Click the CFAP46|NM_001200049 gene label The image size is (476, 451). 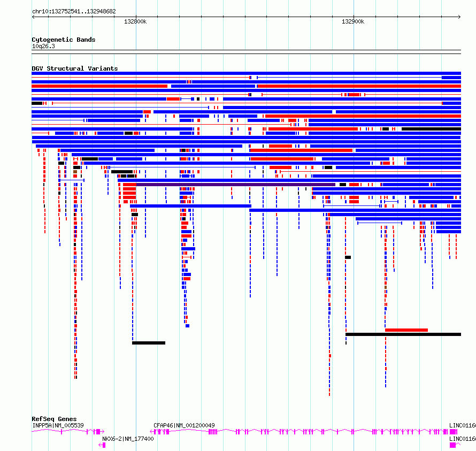pyautogui.click(x=184, y=425)
